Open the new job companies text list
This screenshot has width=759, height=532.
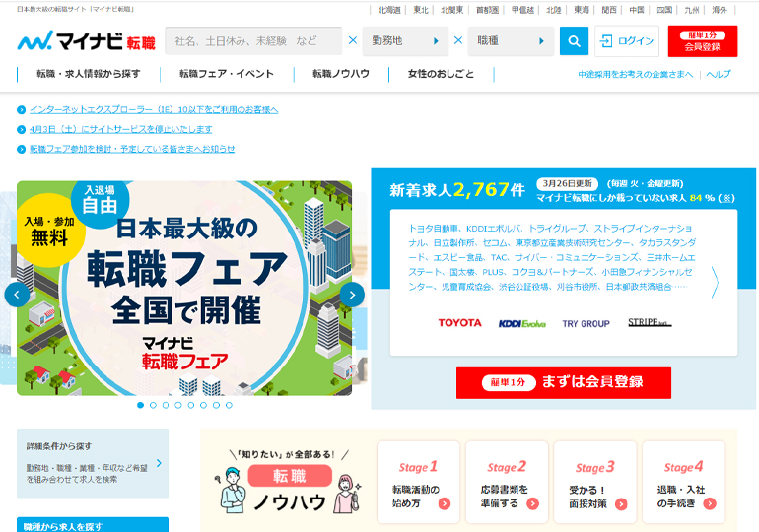(552, 257)
